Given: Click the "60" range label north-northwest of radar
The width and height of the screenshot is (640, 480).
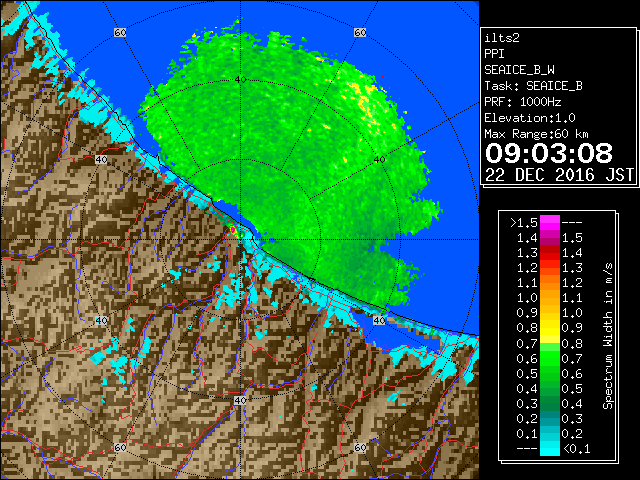Looking at the screenshot, I should point(120,32).
